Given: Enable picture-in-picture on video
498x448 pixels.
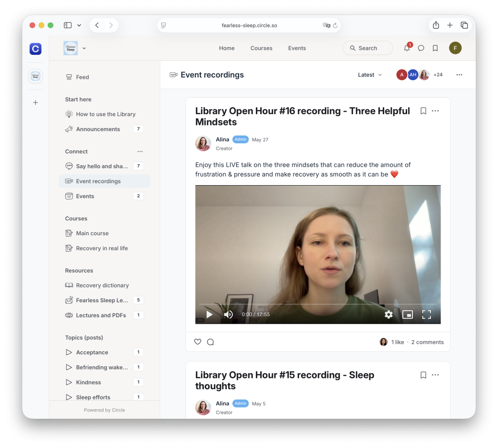Looking at the screenshot, I should [408, 314].
